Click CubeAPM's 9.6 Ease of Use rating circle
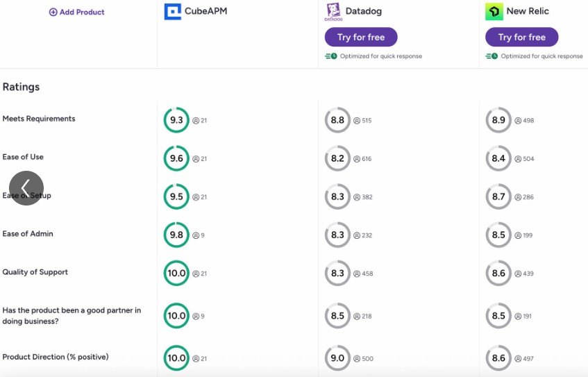Screen dimensions: 588x377 tap(176, 158)
